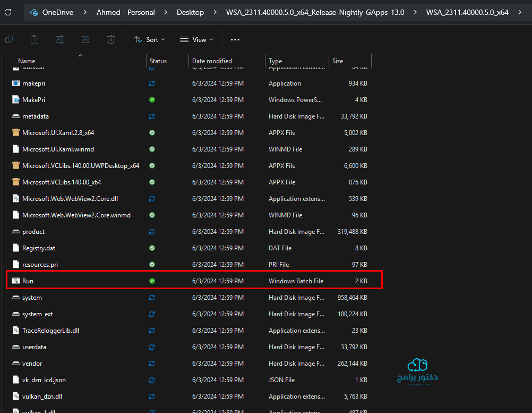This screenshot has width=532, height=413.
Task: Select the file named vulkan_dzn.dll
Action: point(42,397)
